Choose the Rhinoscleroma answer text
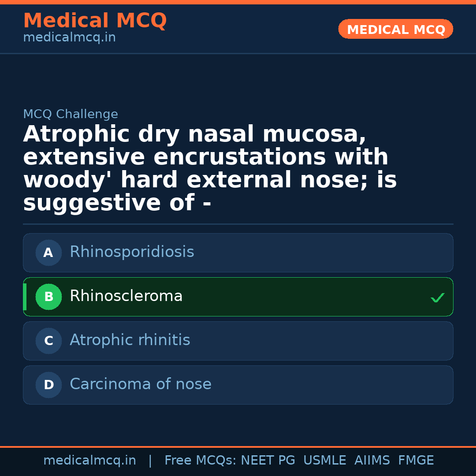The image size is (476, 476). point(126,296)
